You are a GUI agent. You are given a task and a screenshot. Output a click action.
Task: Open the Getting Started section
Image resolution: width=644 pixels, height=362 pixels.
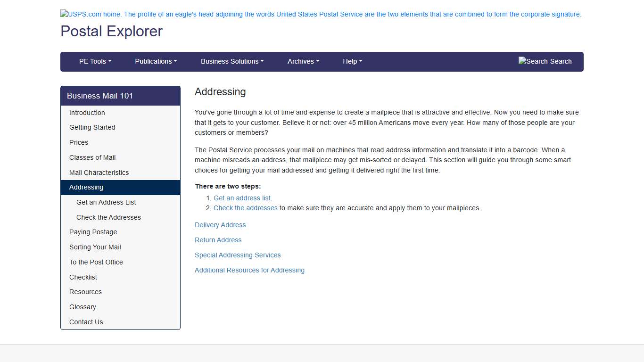(x=92, y=127)
